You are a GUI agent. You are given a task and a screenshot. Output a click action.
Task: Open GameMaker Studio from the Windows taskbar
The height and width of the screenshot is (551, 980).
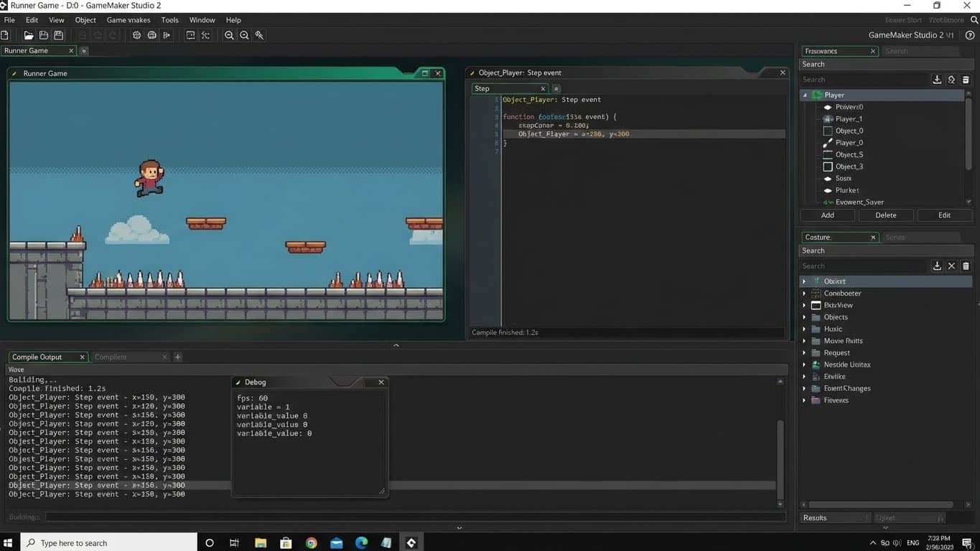click(x=411, y=543)
